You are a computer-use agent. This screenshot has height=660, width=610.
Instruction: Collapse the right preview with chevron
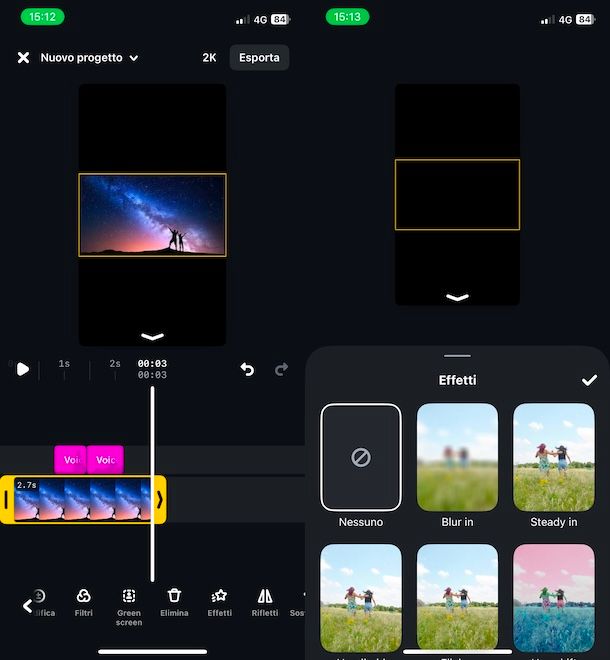click(x=457, y=297)
